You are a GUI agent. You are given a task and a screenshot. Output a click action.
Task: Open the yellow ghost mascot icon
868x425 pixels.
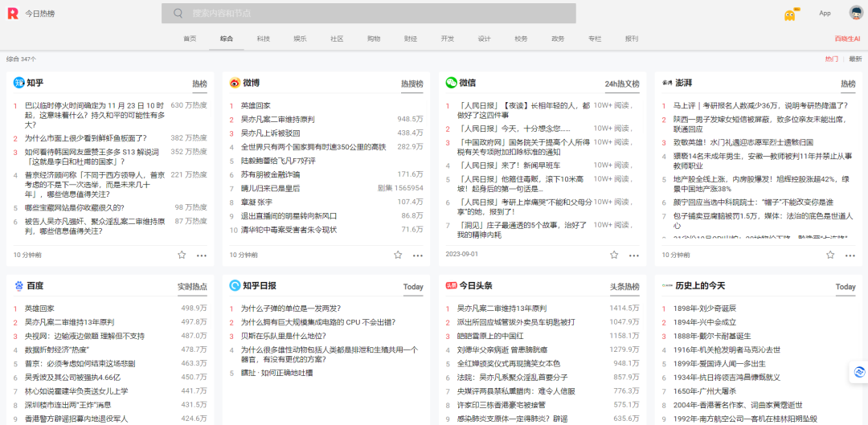coord(790,15)
